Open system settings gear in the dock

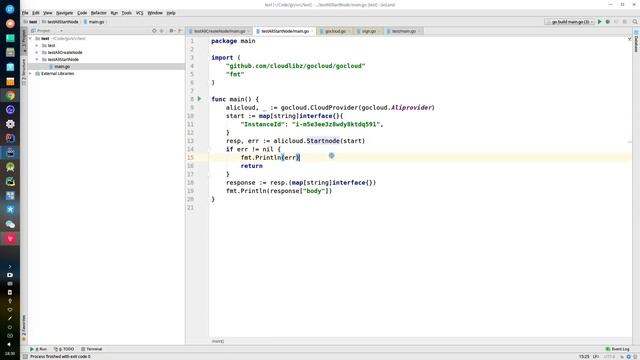[10, 124]
